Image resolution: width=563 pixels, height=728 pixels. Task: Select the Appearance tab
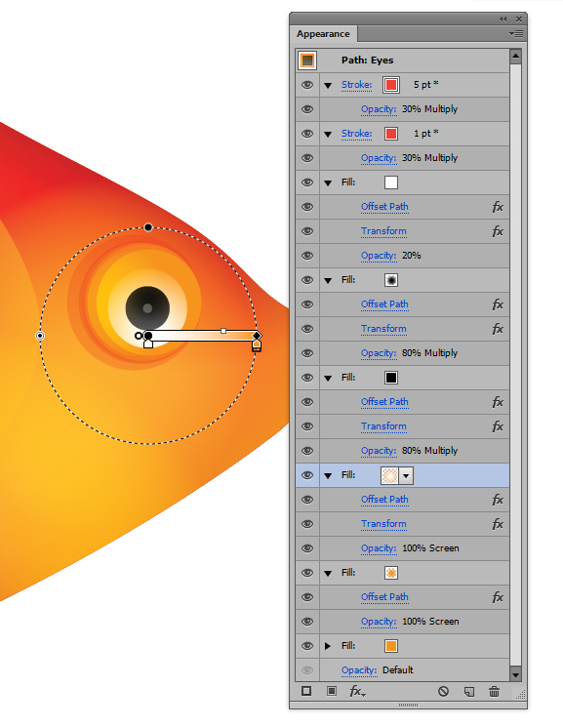click(323, 34)
